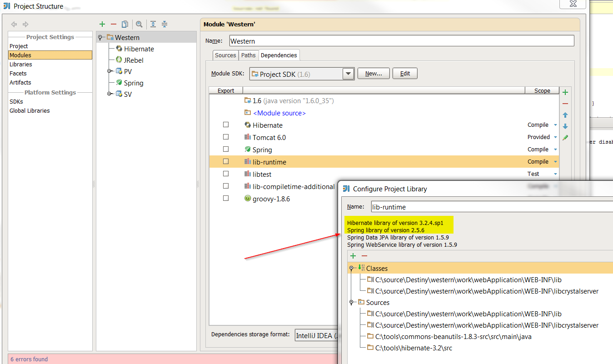Click the Scope column header

click(x=542, y=90)
